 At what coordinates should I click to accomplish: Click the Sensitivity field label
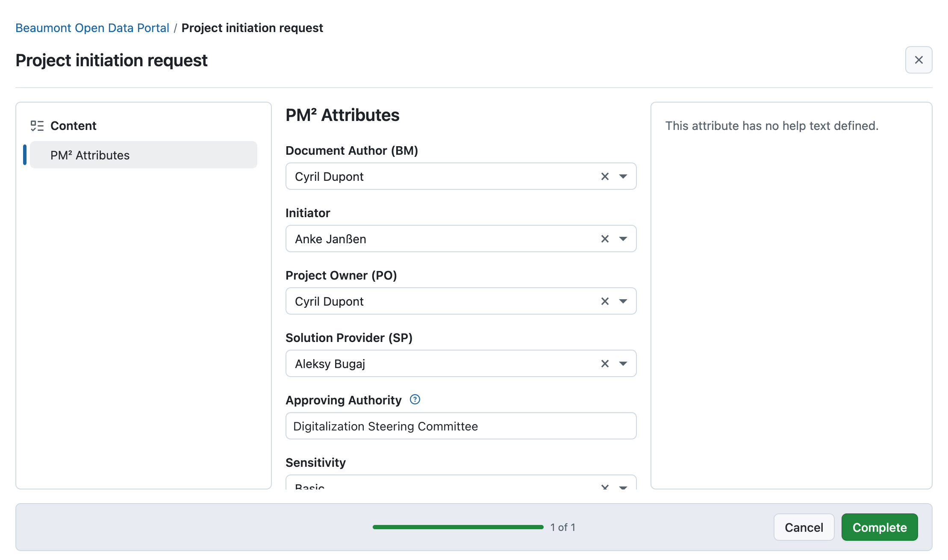pyautogui.click(x=315, y=463)
